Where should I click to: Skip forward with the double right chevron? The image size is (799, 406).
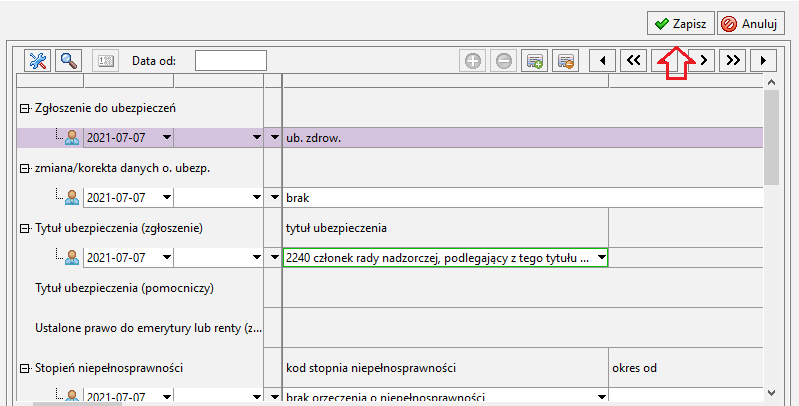click(733, 61)
